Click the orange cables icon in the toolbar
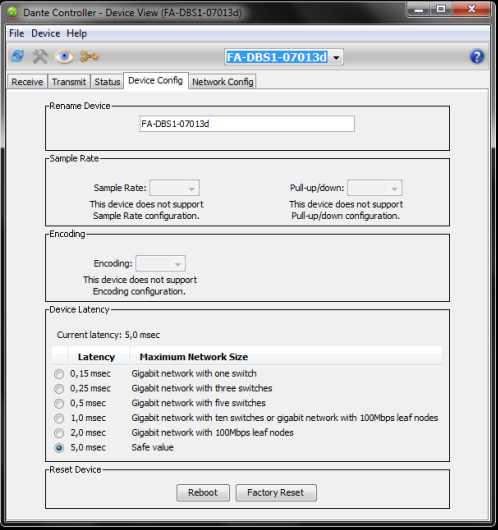498x530 pixels. 89,56
